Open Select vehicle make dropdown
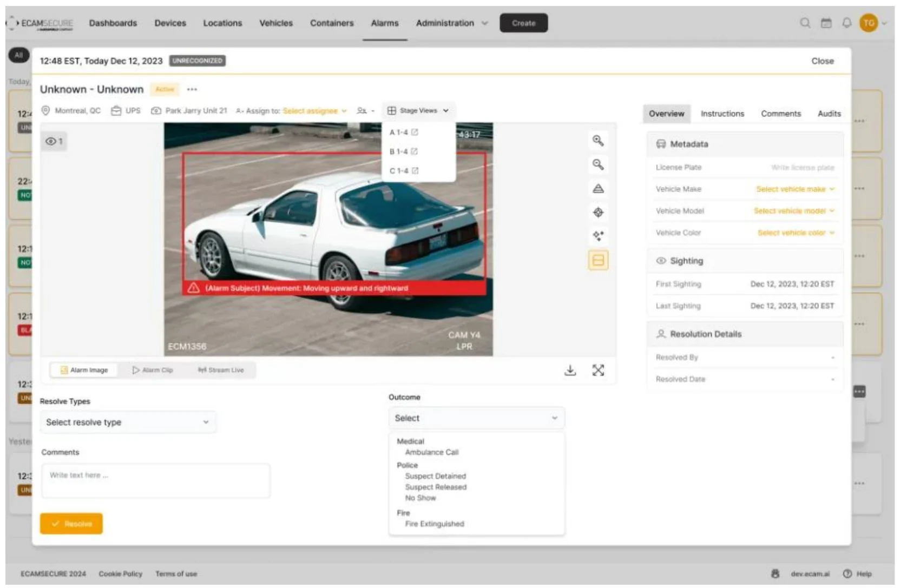Viewport: 900px width, 588px height. pyautogui.click(x=795, y=189)
